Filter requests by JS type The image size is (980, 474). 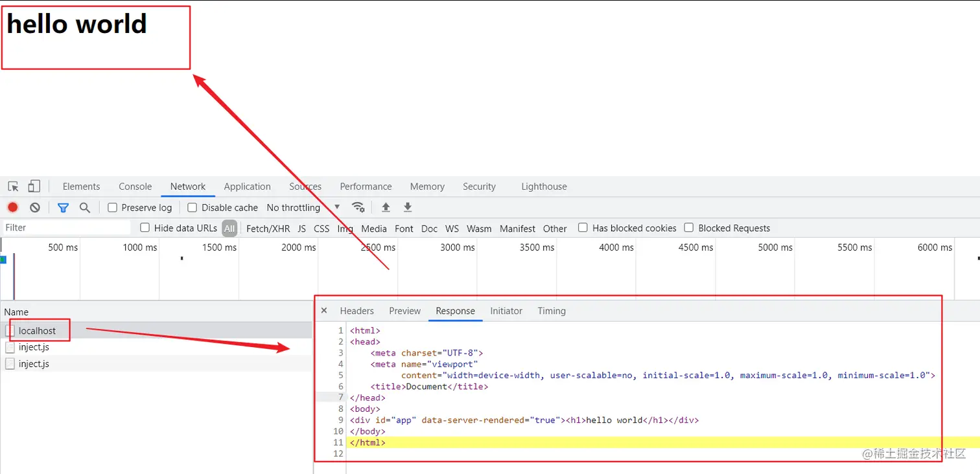[302, 229]
